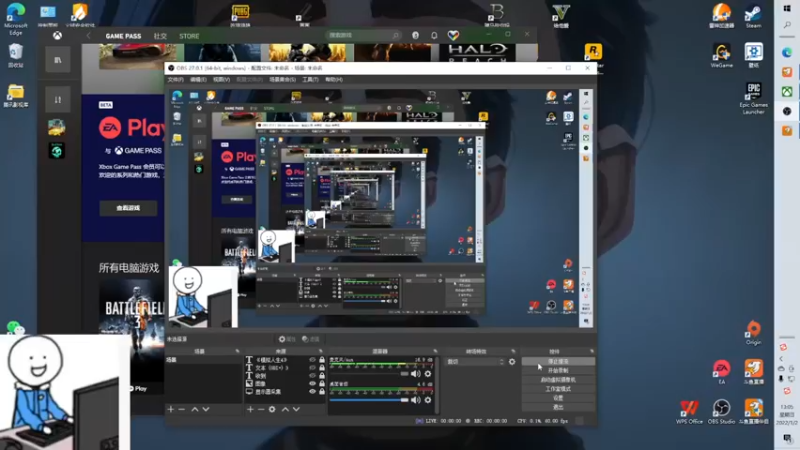This screenshot has width=800, height=450.
Task: Toggle visibility of the 显示器采集 source
Action: (x=312, y=391)
